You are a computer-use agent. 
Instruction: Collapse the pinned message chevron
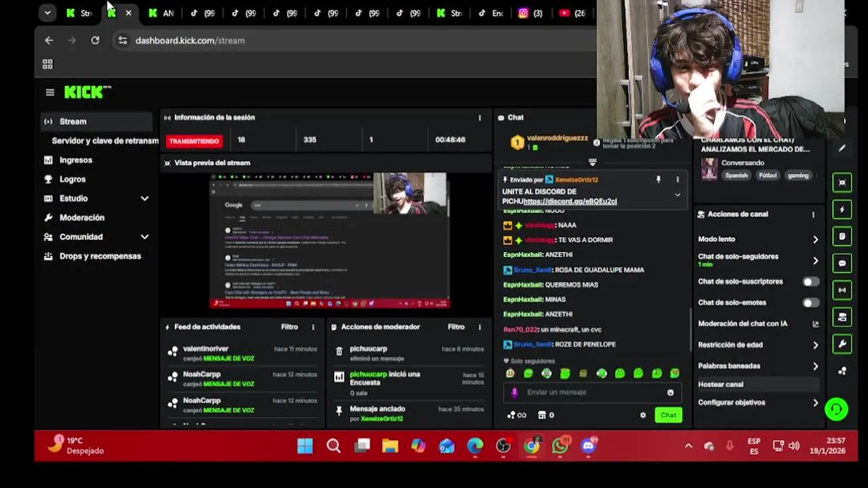pos(677,195)
